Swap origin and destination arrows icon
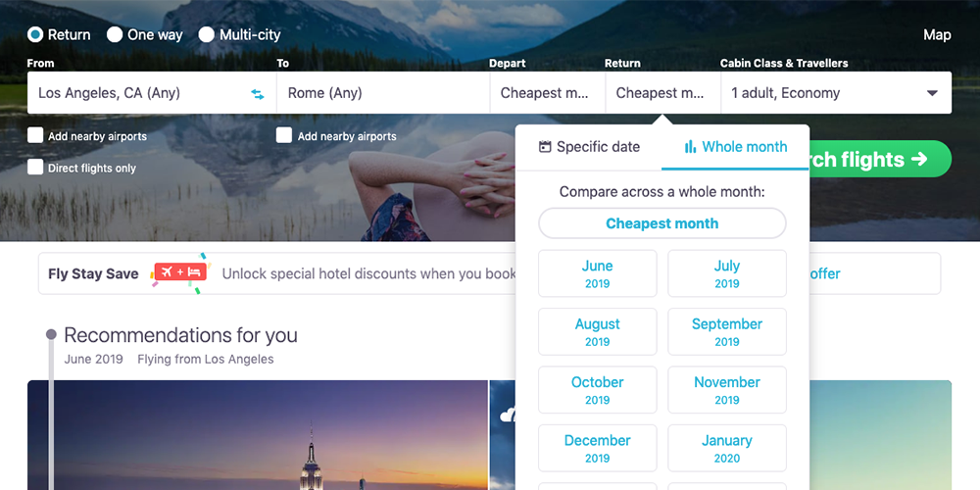980x490 pixels. click(x=258, y=94)
